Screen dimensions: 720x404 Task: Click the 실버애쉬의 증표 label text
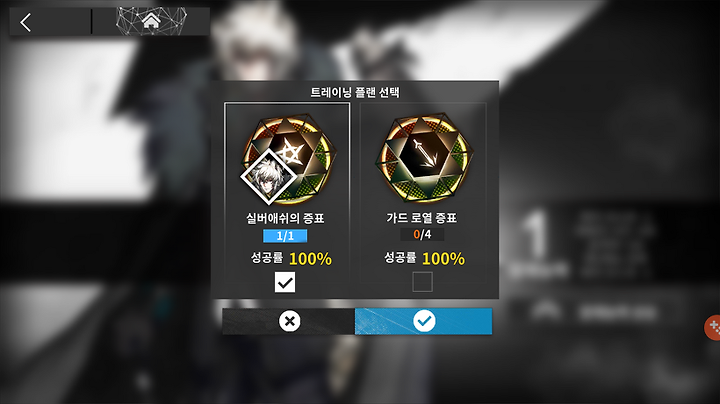click(x=285, y=218)
